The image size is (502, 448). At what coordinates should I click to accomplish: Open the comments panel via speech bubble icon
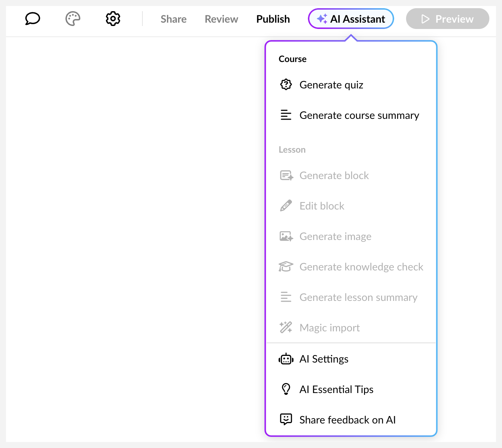[32, 19]
